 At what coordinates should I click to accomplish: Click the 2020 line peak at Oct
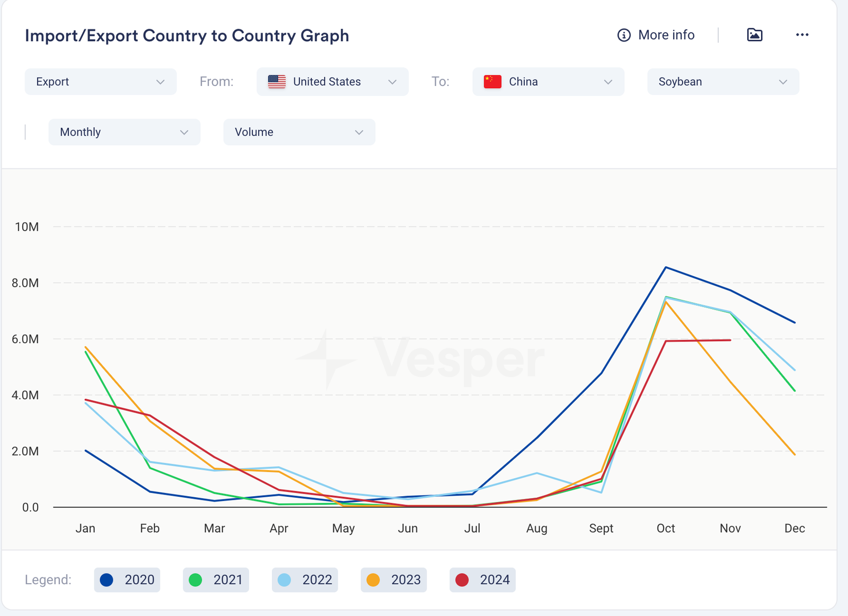(666, 267)
